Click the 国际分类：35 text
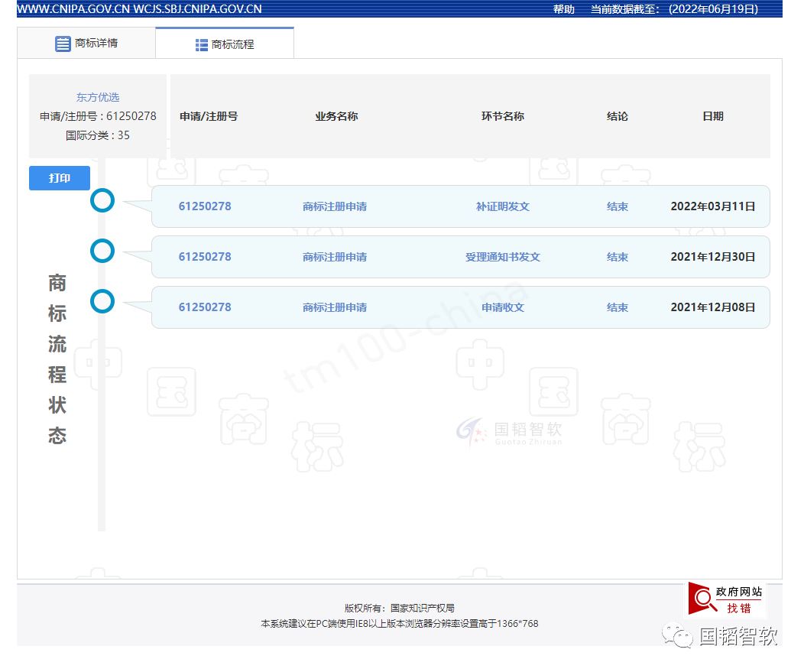Screen dimensions: 804x672 (97, 135)
